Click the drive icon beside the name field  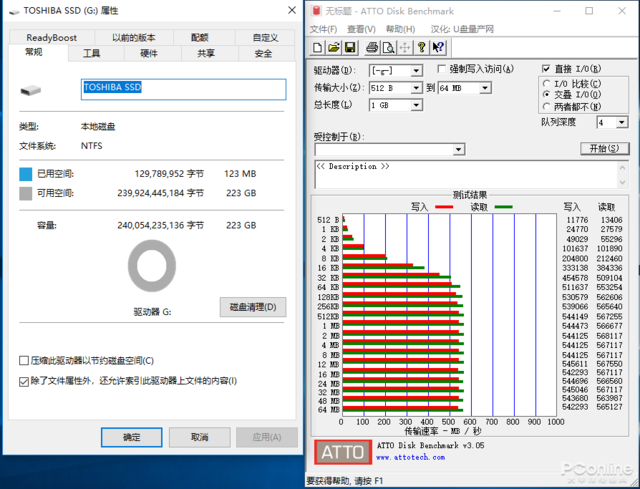coord(31,90)
